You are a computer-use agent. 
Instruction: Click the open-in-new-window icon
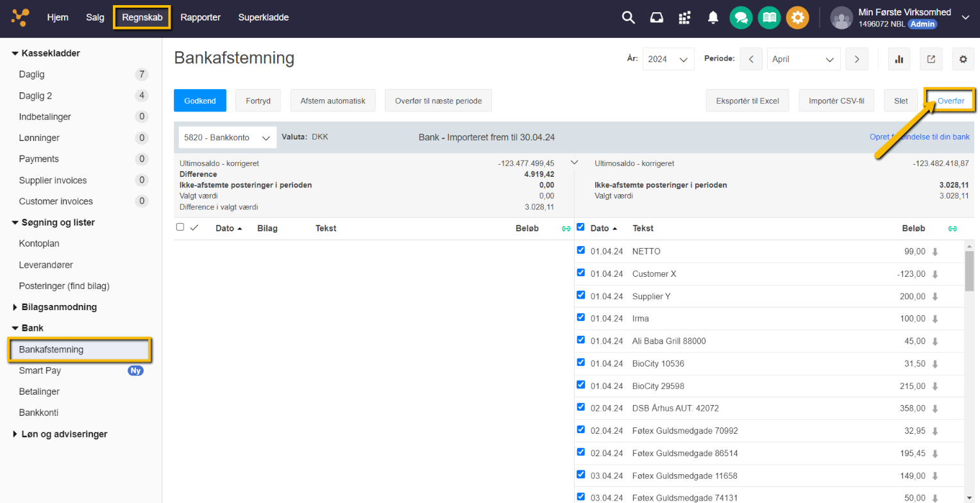(931, 59)
